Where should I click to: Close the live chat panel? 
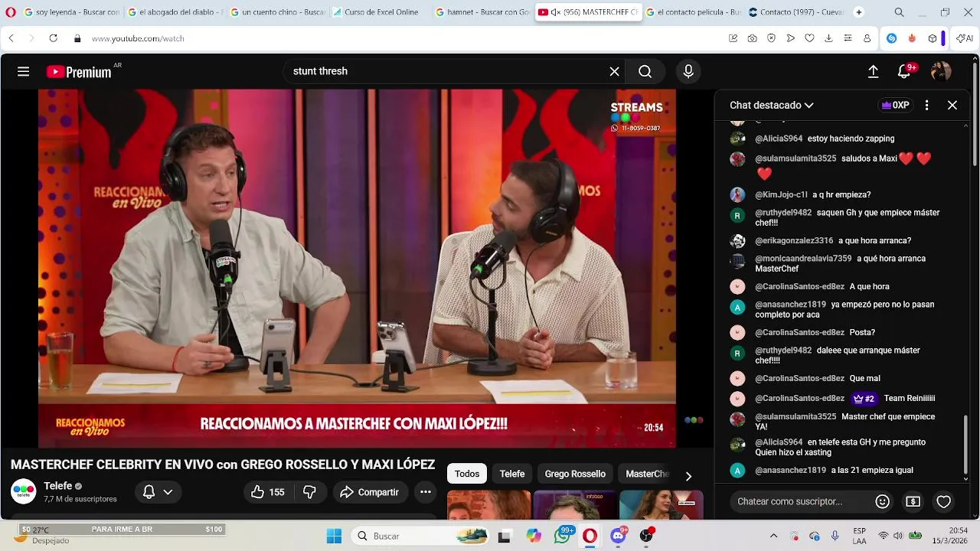[x=952, y=106]
